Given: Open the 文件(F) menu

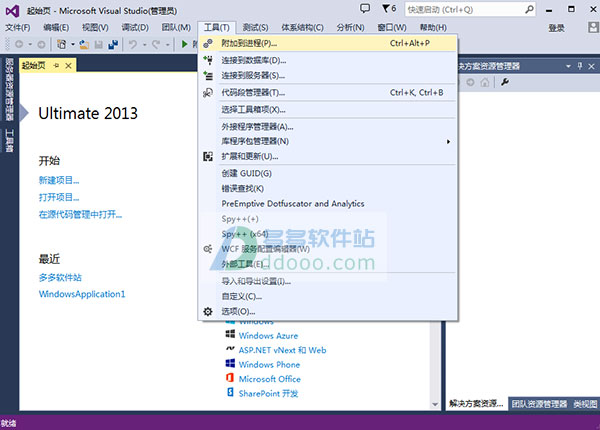Looking at the screenshot, I should [18, 28].
